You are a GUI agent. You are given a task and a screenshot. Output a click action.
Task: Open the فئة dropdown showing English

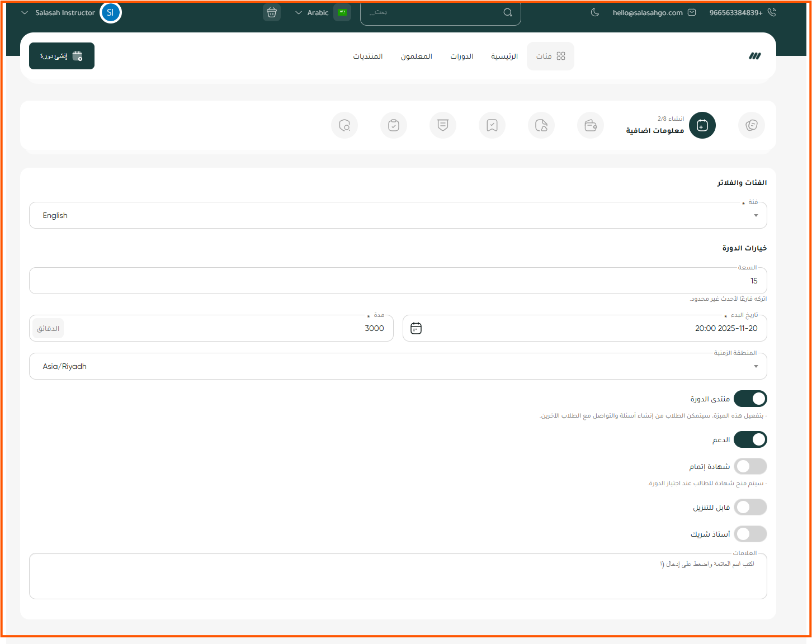tap(398, 215)
